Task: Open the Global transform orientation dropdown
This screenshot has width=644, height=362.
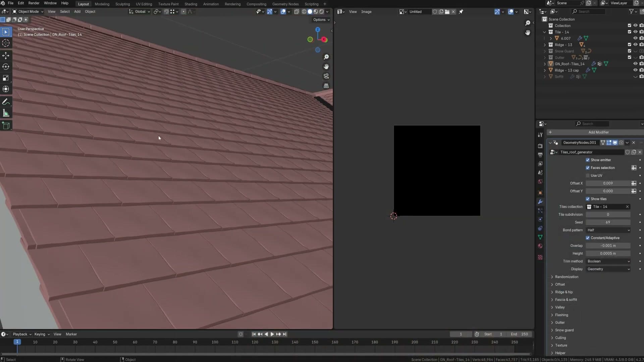Action: click(x=140, y=11)
